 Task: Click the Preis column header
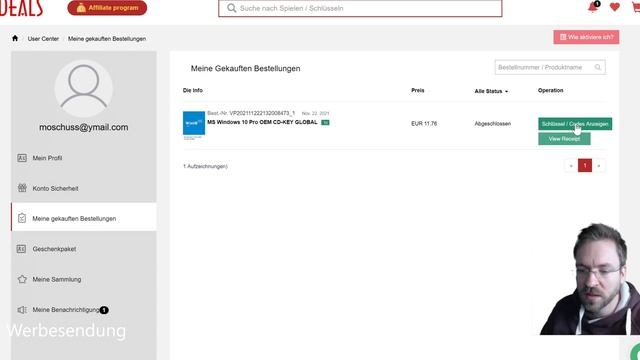point(418,90)
